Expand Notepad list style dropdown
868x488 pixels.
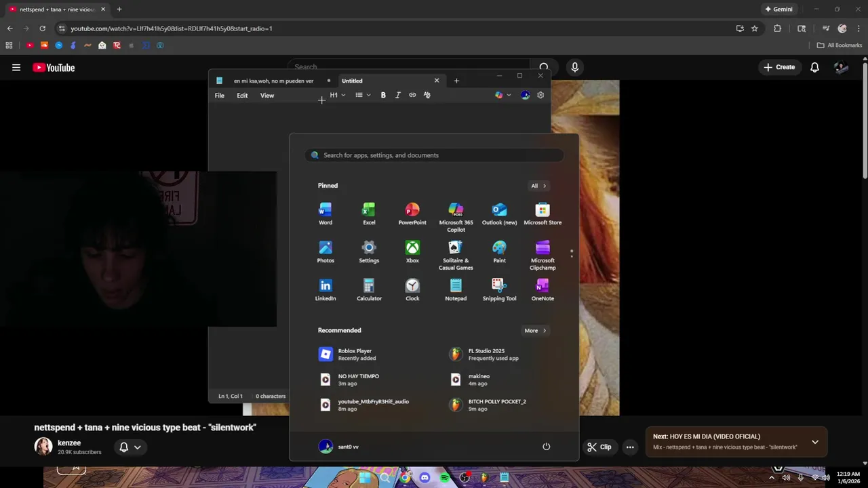363,95
